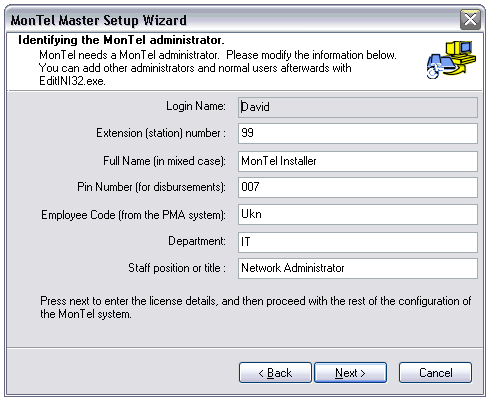
Task: Go back with the Back button
Action: coord(275,372)
